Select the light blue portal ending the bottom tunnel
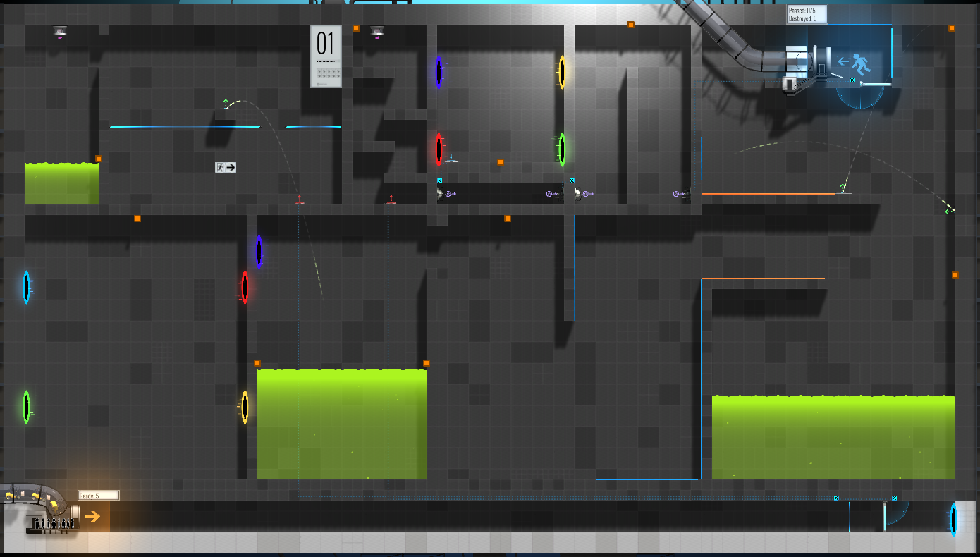Image resolution: width=980 pixels, height=557 pixels. pos(953,520)
